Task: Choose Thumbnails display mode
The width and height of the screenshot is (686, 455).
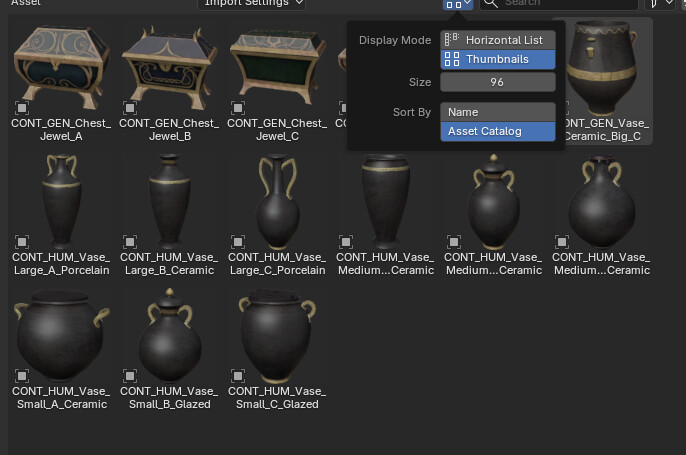Action: [x=498, y=59]
